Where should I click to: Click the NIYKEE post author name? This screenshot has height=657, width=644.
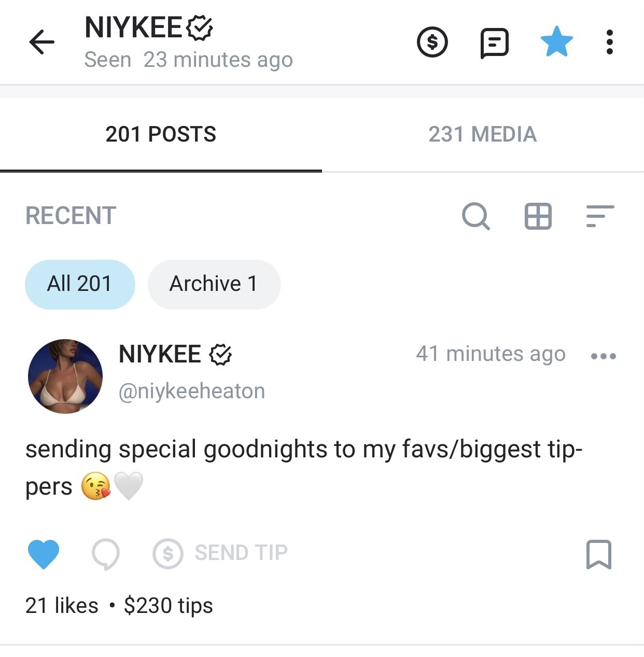coord(160,355)
